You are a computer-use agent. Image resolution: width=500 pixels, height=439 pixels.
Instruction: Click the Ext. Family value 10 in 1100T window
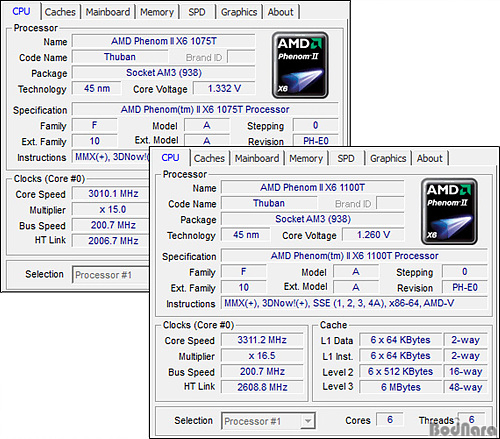(244, 287)
